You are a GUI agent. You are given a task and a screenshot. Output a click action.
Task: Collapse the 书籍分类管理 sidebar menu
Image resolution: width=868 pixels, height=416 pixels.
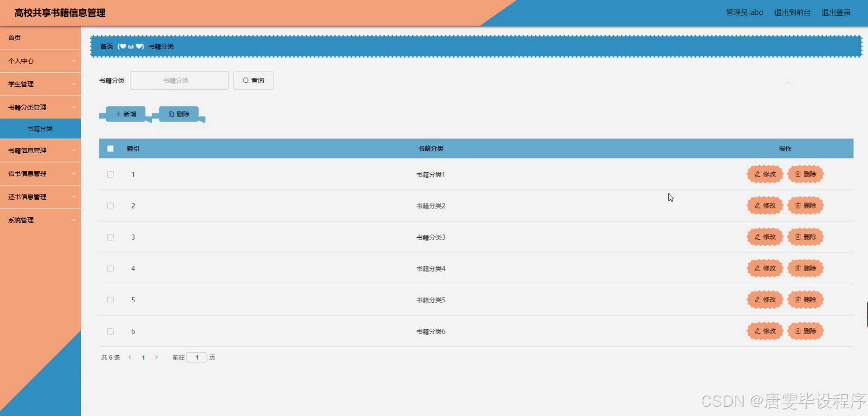pos(40,107)
